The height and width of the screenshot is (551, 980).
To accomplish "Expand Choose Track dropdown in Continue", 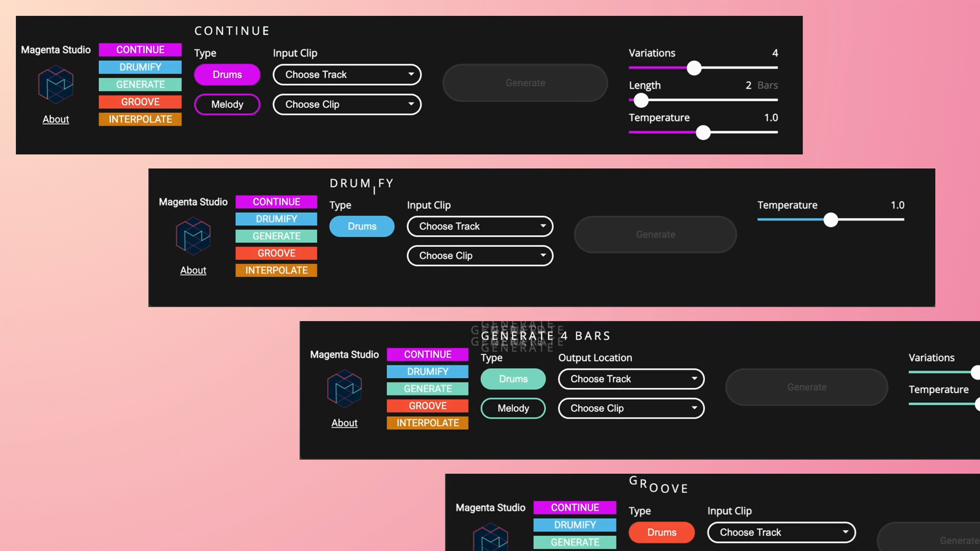I will [x=346, y=74].
